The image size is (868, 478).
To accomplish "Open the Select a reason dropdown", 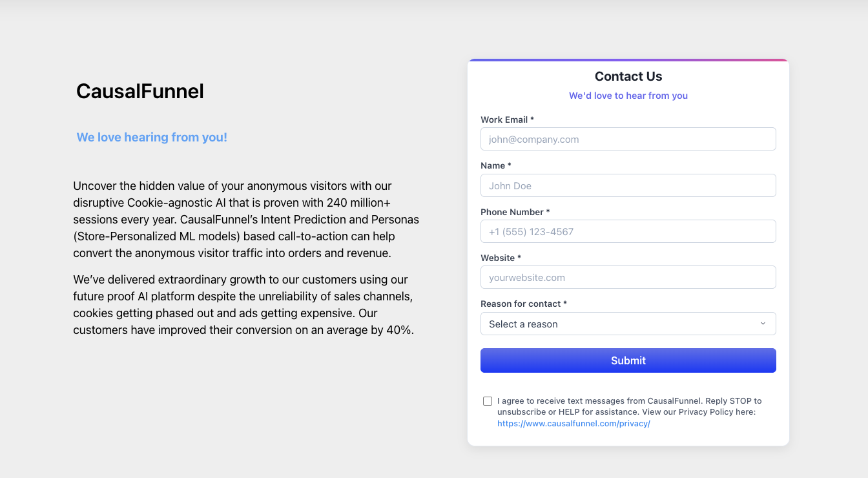I will (x=628, y=324).
